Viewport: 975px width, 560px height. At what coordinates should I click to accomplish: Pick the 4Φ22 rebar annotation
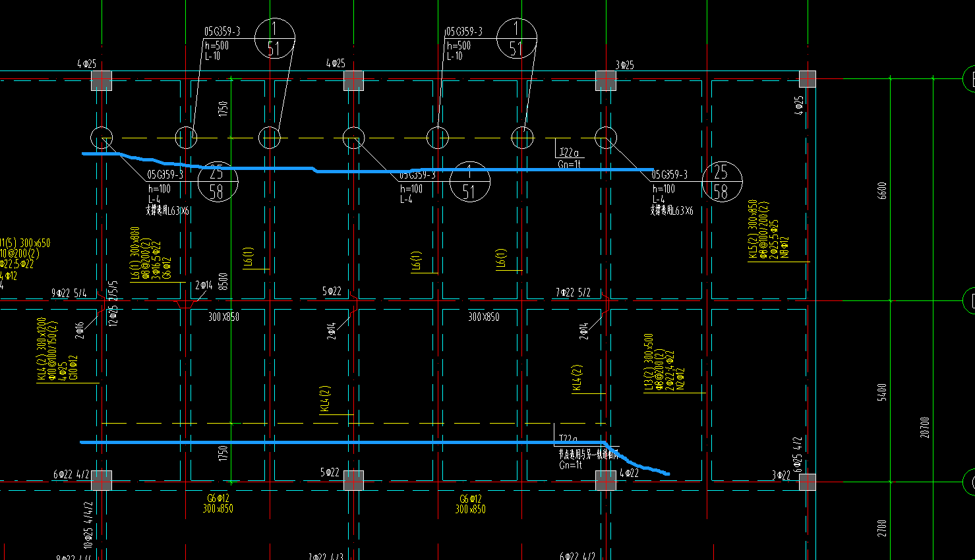630,473
